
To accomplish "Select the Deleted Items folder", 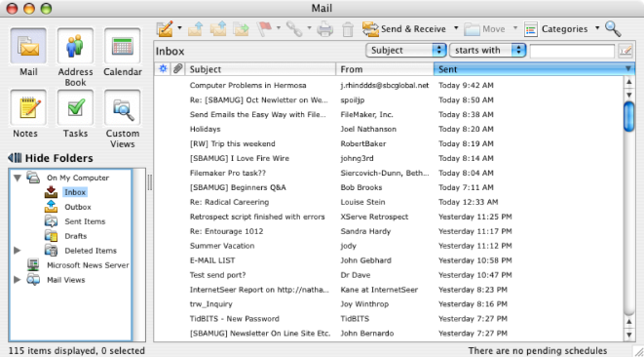I will coord(91,251).
